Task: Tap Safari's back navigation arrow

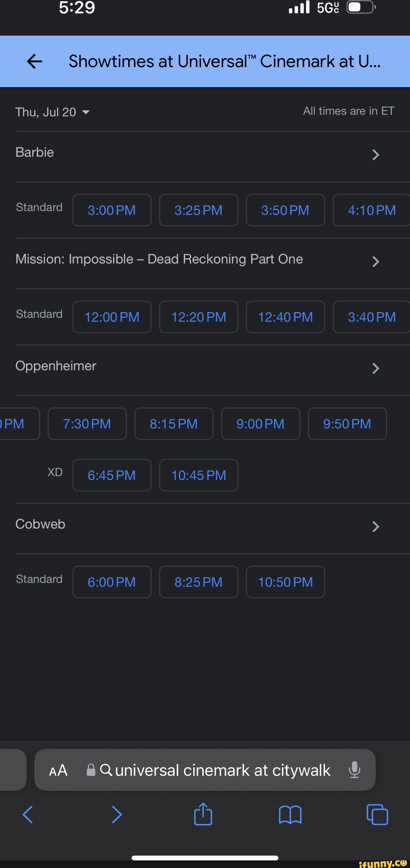Action: point(28,814)
